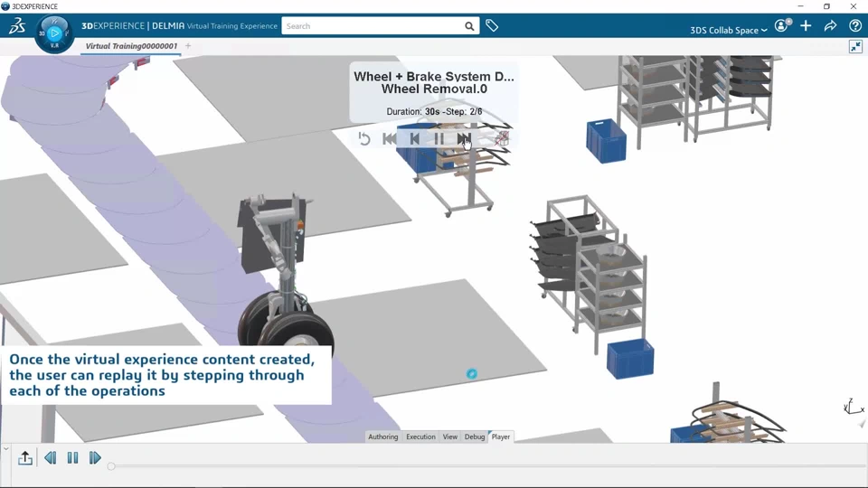Click the crossed-out box icon in overlay
This screenshot has width=868, height=488.
501,138
